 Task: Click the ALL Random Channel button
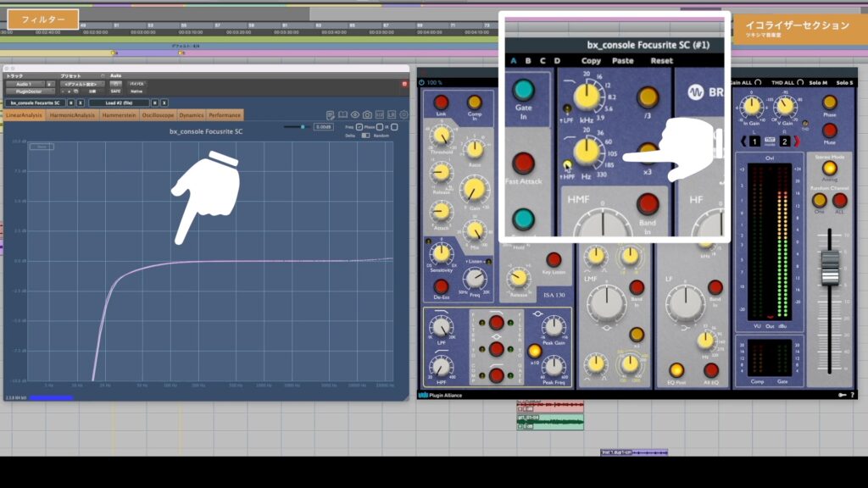[840, 200]
